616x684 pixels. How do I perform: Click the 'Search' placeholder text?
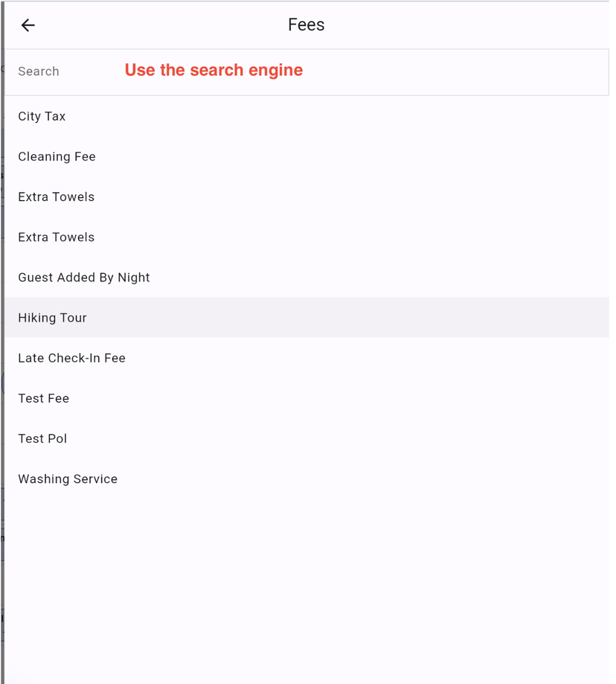pos(39,71)
